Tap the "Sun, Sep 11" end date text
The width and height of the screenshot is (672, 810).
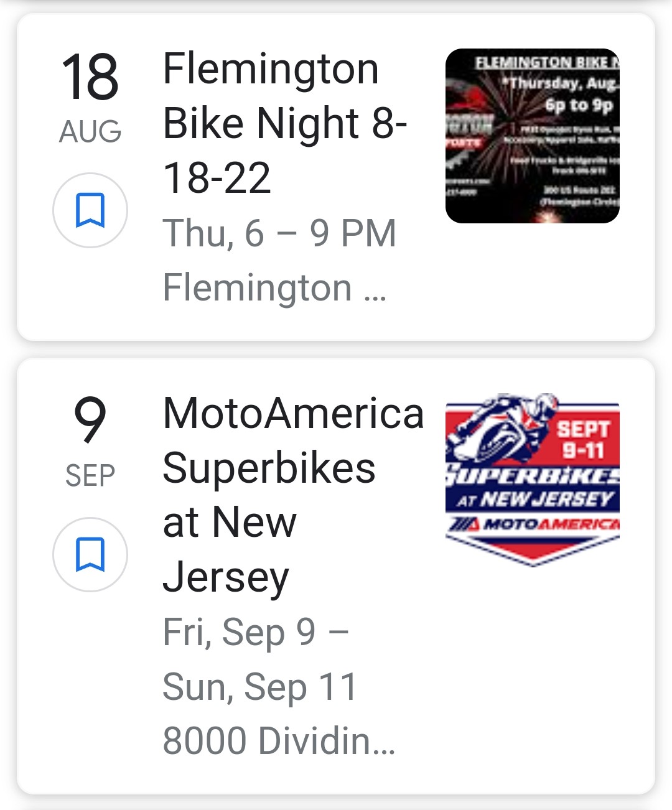coord(260,687)
